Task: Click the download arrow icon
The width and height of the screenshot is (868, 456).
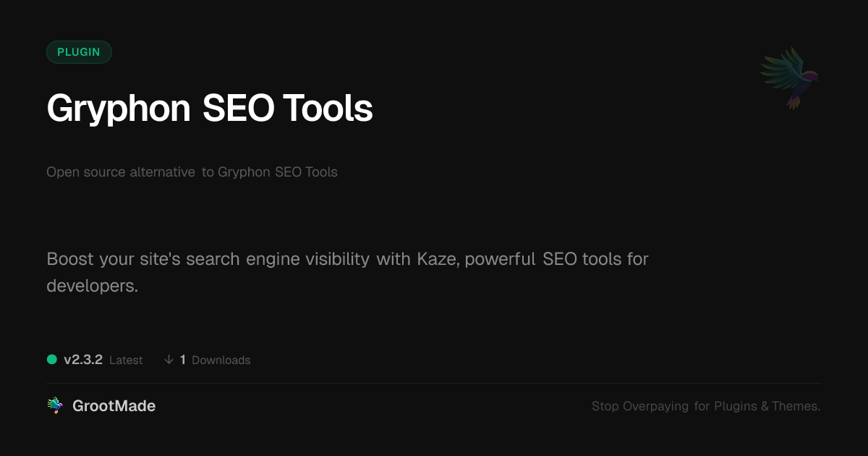Action: point(169,360)
